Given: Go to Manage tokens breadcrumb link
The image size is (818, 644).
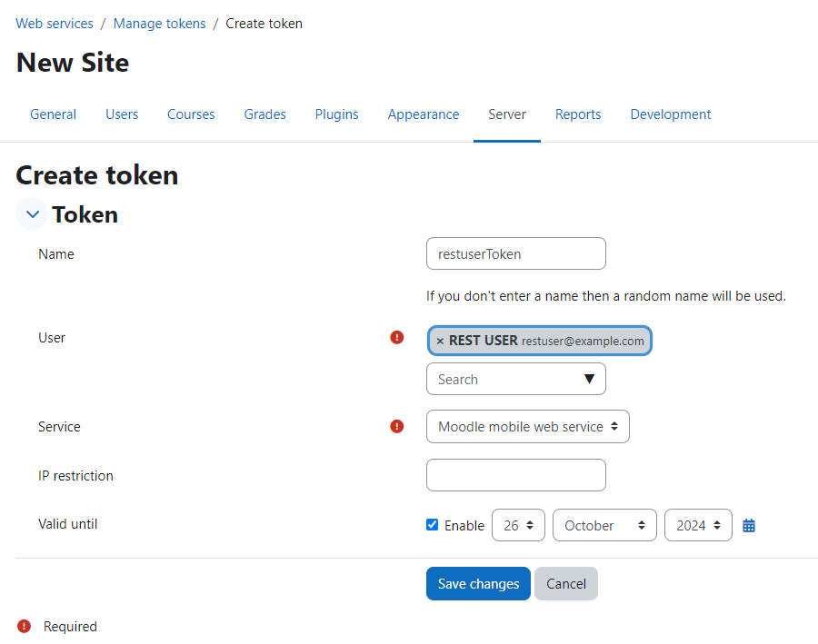Looking at the screenshot, I should (x=160, y=24).
